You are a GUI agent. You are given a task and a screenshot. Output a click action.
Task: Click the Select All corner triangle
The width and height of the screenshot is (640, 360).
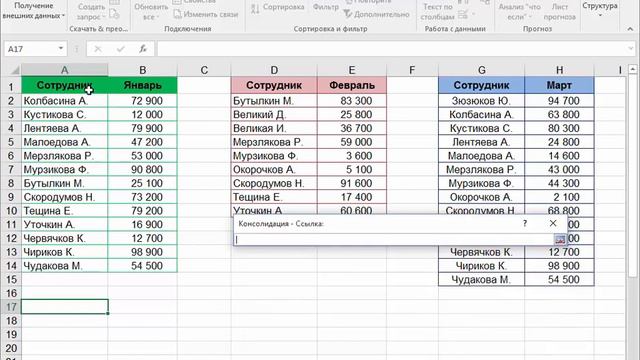[x=15, y=71]
